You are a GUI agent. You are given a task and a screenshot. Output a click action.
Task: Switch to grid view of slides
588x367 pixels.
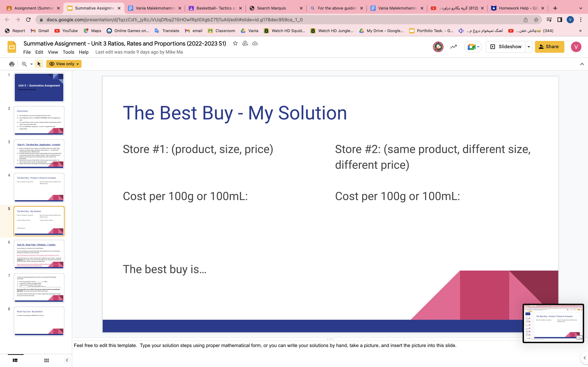point(46,360)
